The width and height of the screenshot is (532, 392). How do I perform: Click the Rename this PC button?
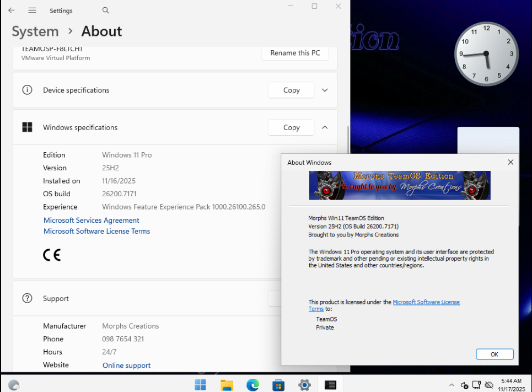295,53
